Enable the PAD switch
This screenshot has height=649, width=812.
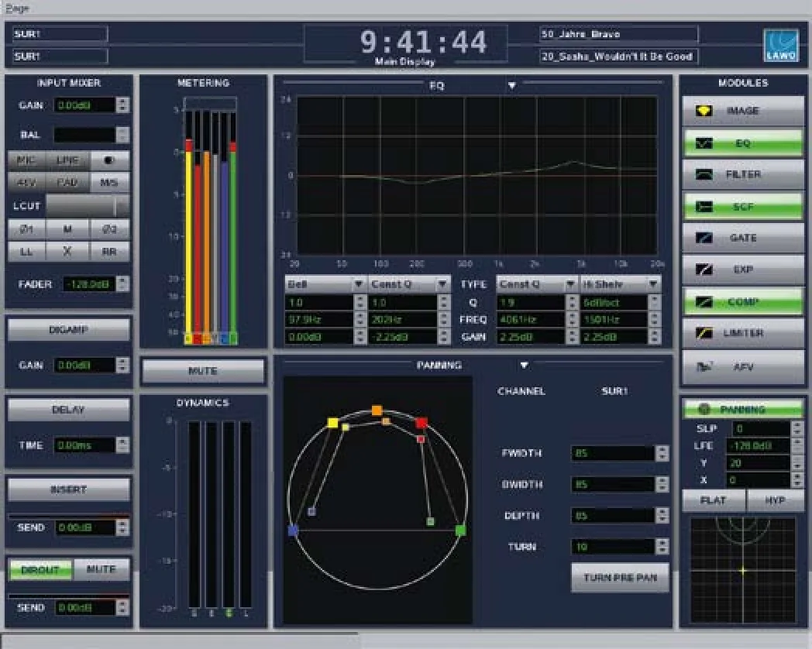(x=67, y=183)
